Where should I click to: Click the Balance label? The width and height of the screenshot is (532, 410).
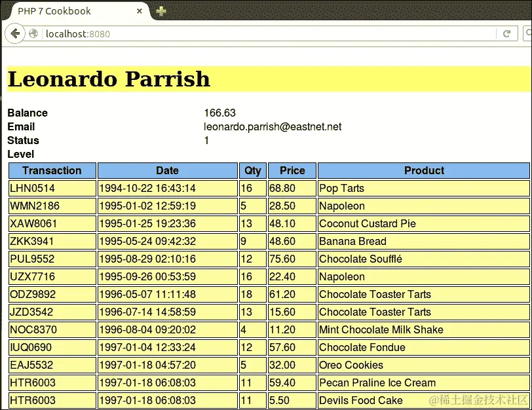(x=28, y=113)
